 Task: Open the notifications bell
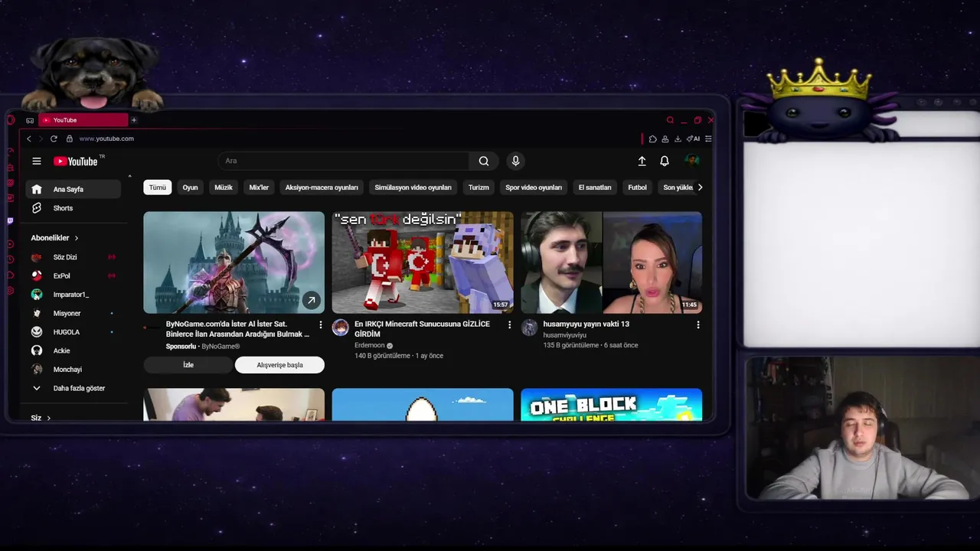(x=665, y=161)
